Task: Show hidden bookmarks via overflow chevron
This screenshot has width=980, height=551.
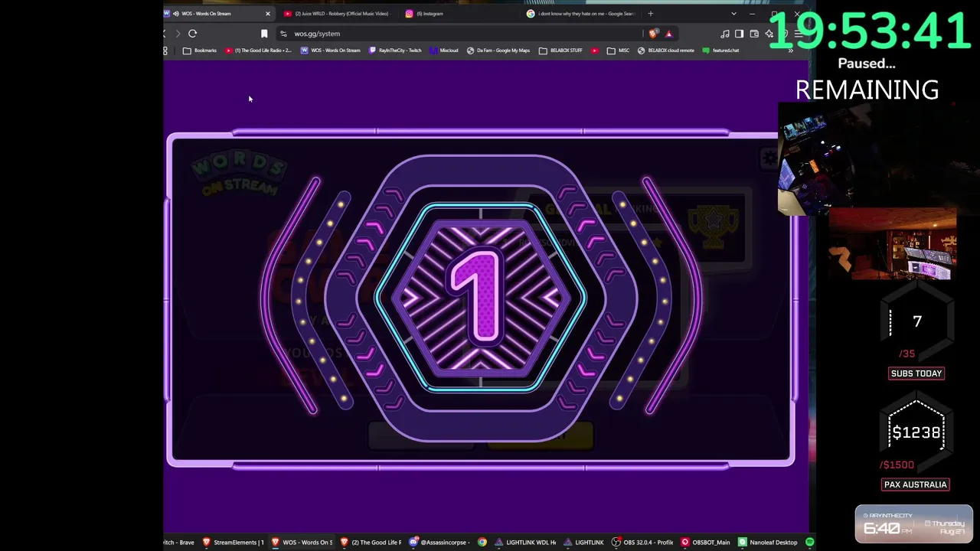Action: 791,51
